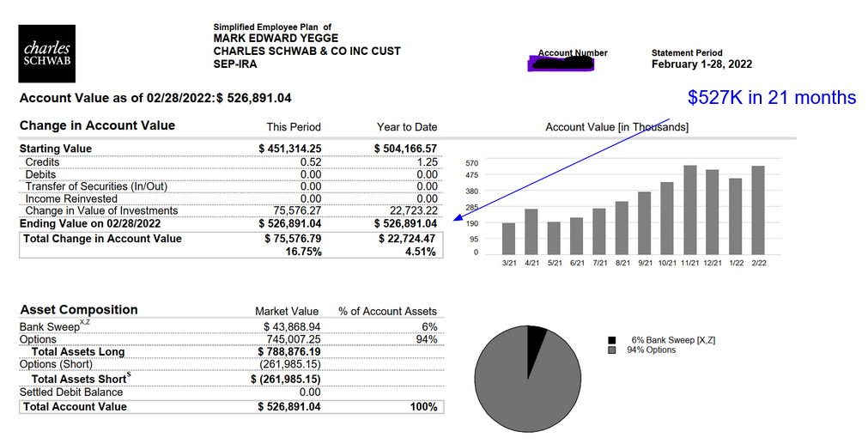Image resolution: width=868 pixels, height=444 pixels.
Task: Click the bar for 11/21
Action: [x=689, y=210]
